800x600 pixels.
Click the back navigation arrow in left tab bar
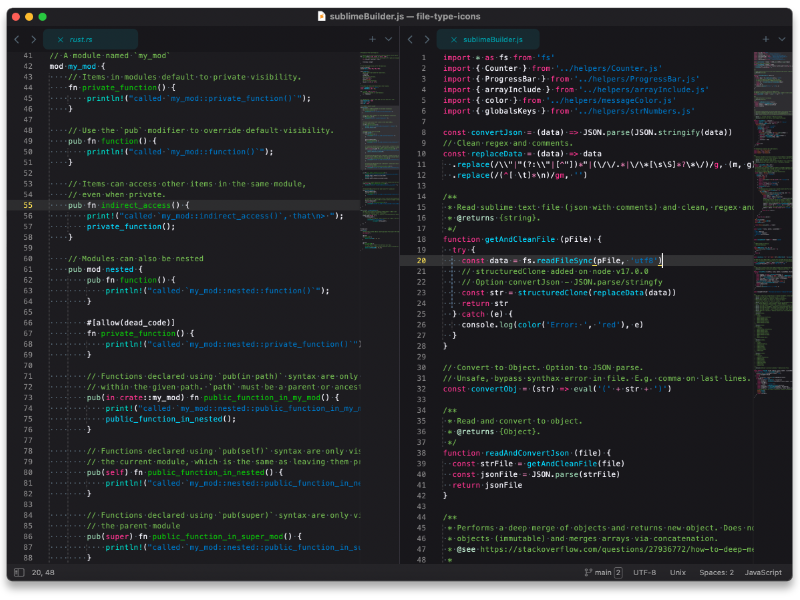[17, 39]
